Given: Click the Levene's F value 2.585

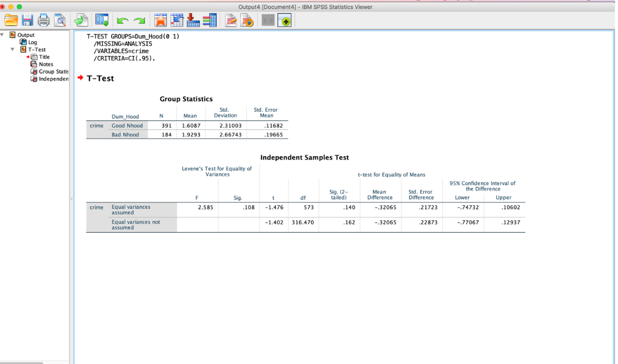Looking at the screenshot, I should pyautogui.click(x=205, y=207).
